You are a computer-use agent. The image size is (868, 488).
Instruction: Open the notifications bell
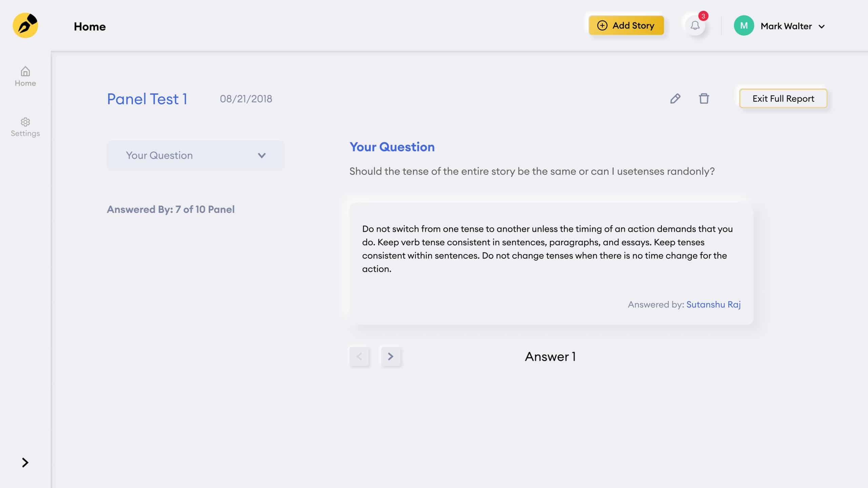coord(695,26)
